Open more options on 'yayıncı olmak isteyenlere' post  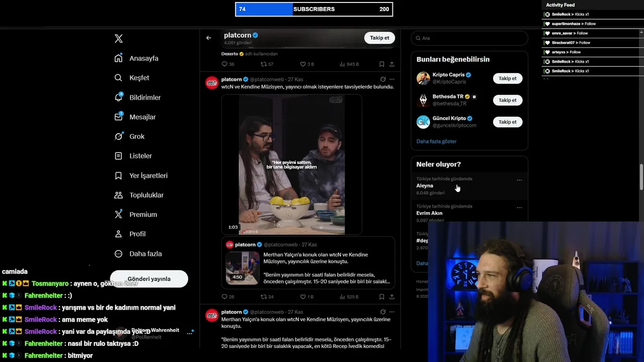coord(392,79)
